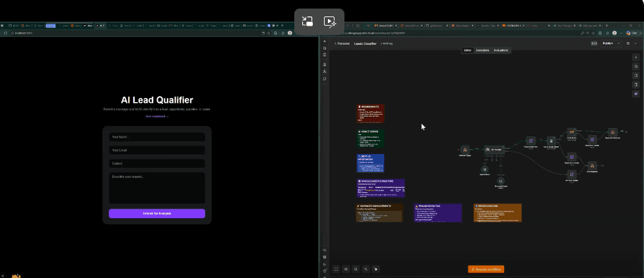Switch to the Executions tab
This screenshot has height=278, width=644.
tap(482, 51)
